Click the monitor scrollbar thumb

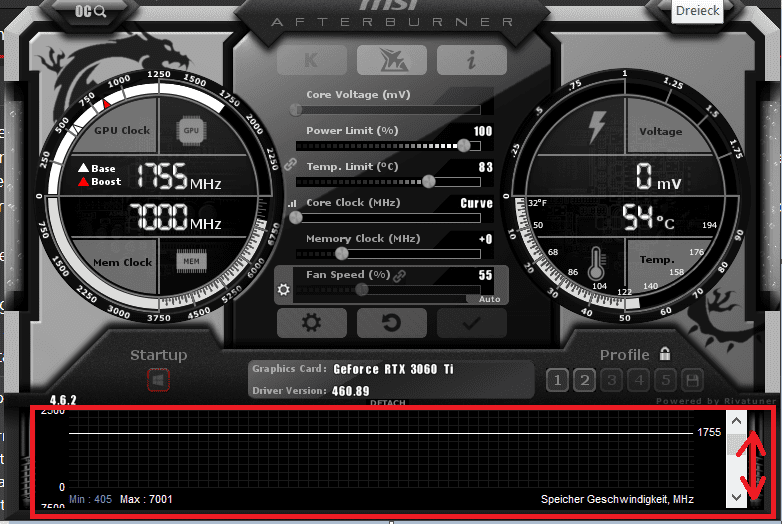[736, 444]
